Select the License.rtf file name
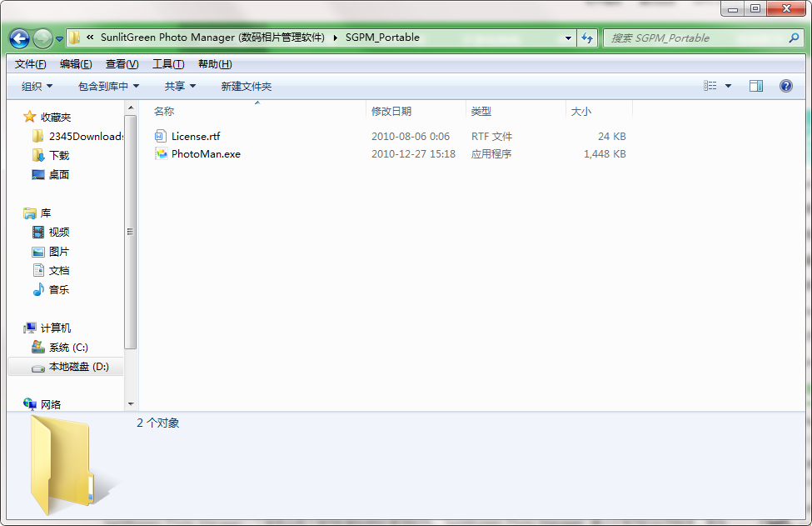Screen dimensions: 812x526 click(196, 137)
